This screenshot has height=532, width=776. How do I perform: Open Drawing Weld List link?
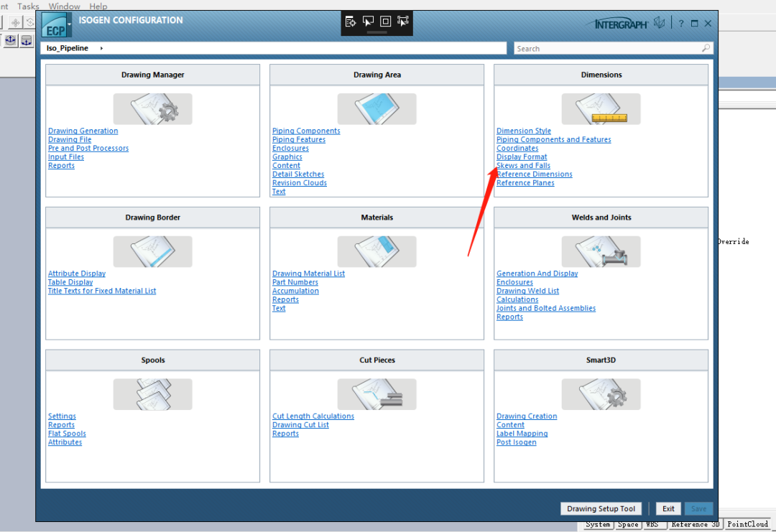tap(527, 291)
